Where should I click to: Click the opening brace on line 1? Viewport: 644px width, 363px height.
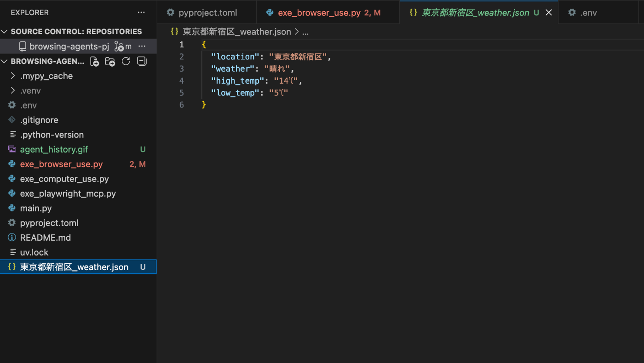pyautogui.click(x=204, y=45)
